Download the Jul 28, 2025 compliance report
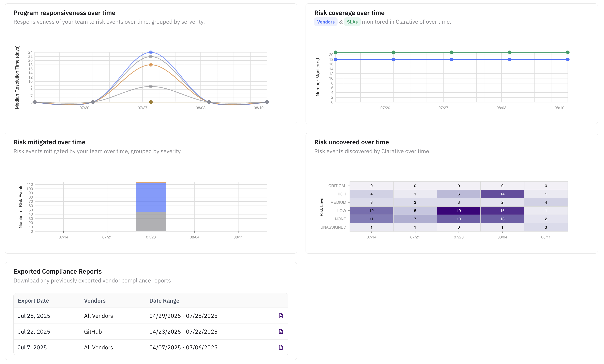This screenshot has height=364, width=604. [281, 316]
